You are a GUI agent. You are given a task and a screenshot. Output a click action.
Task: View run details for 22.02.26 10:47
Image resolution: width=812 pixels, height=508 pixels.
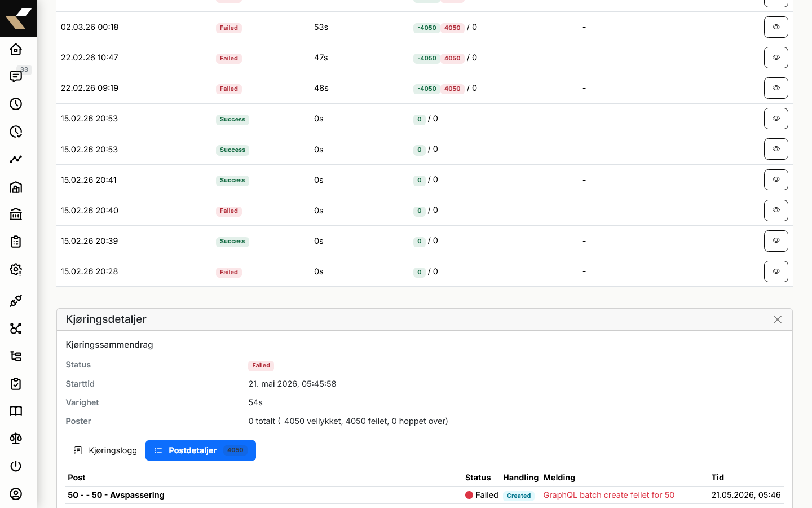[776, 58]
